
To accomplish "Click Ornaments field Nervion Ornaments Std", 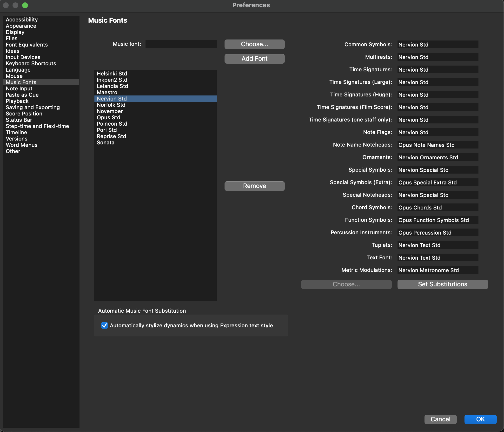I will point(438,157).
